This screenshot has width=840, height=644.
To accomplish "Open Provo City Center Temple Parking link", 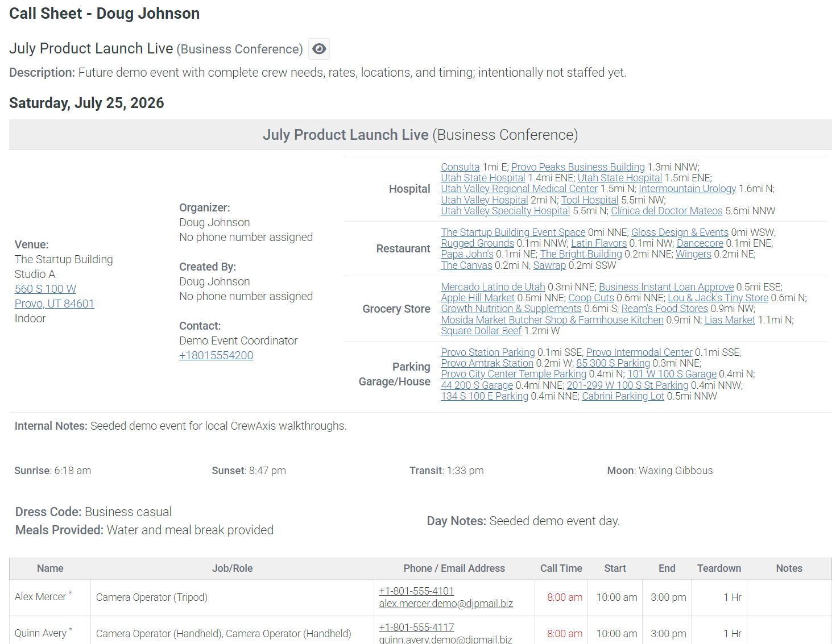I will click(514, 374).
